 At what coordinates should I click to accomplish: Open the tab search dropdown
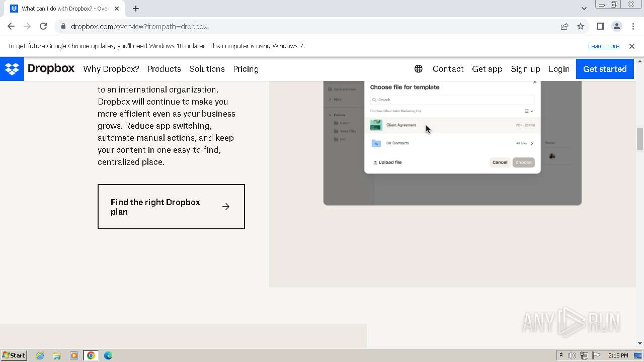coord(584,8)
